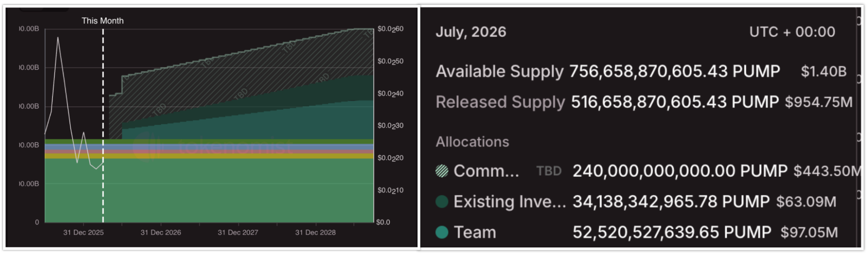Viewport: 868px width, 257px height.
Task: Select the Available Supply row label
Action: coord(499,71)
